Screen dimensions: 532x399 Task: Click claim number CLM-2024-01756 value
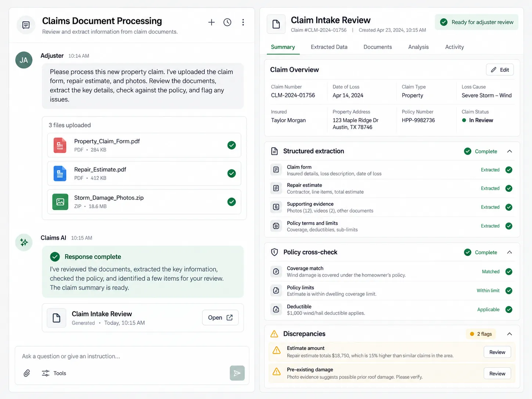click(x=293, y=95)
